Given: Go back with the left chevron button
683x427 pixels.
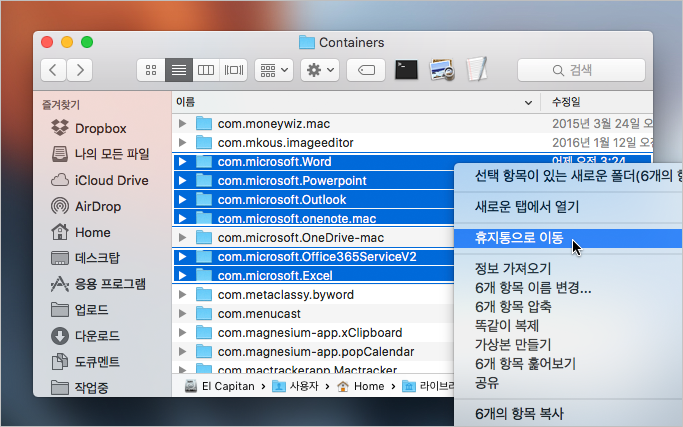Looking at the screenshot, I should (53, 70).
